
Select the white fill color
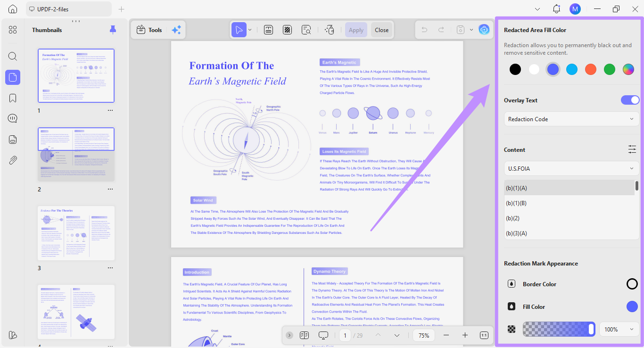534,70
